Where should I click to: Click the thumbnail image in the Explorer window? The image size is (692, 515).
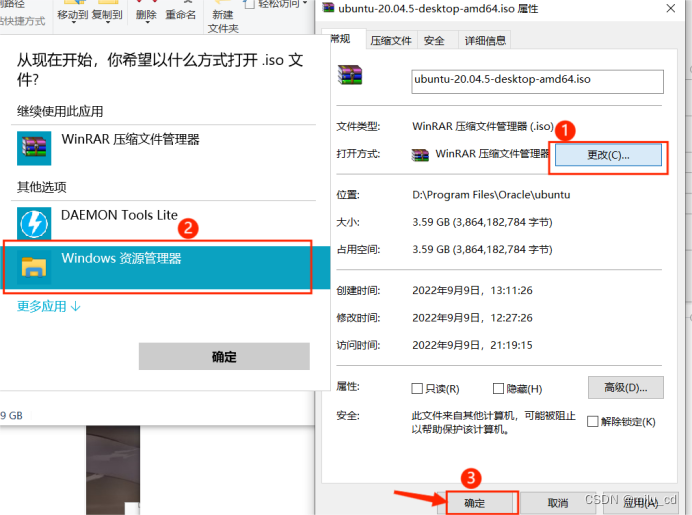tap(113, 470)
